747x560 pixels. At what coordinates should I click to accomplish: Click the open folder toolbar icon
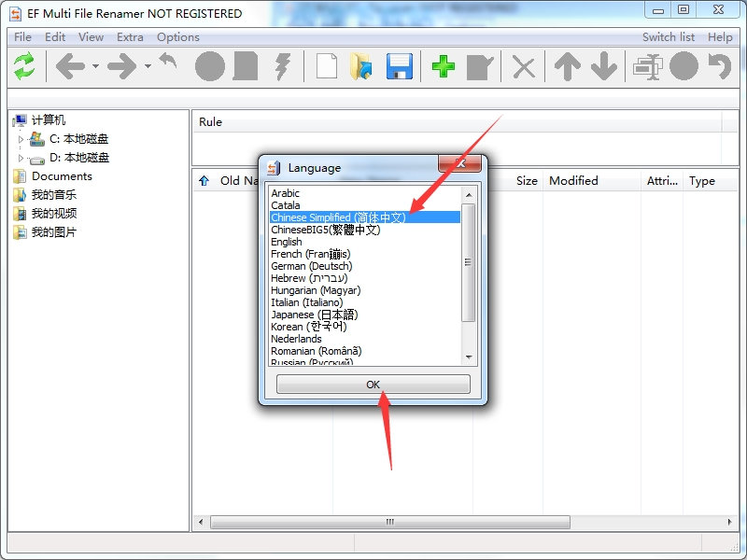click(x=361, y=66)
